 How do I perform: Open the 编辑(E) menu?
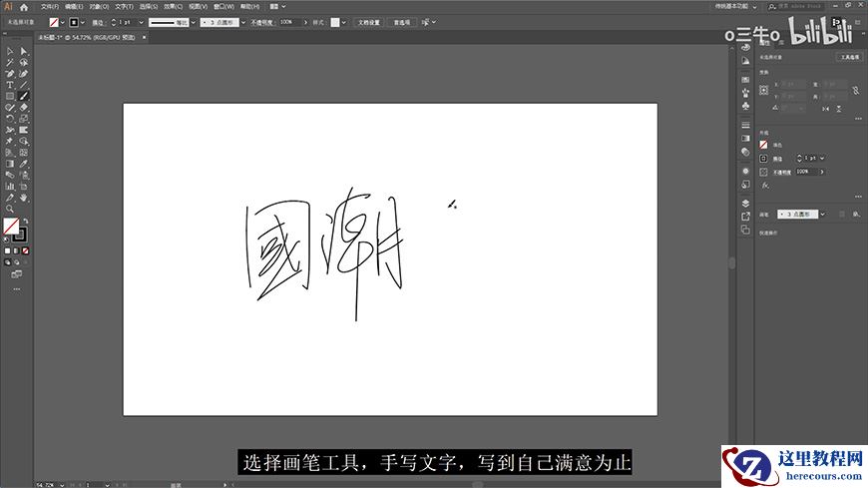[74, 7]
